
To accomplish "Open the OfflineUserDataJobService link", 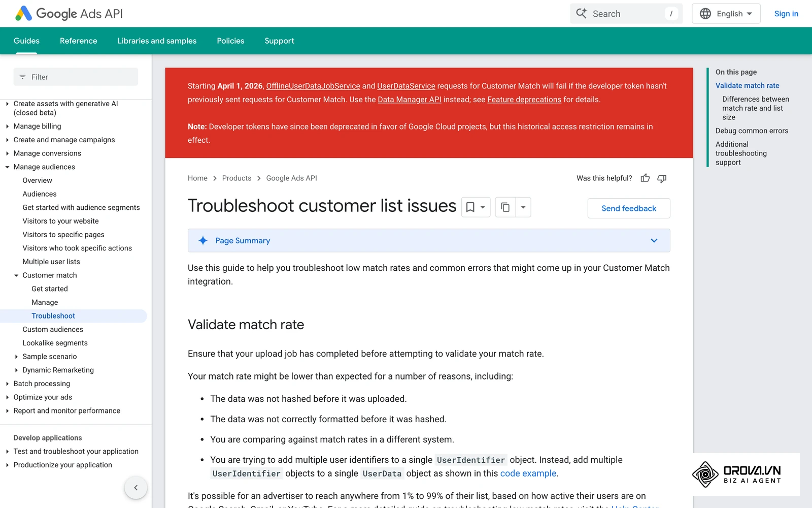I will point(313,86).
